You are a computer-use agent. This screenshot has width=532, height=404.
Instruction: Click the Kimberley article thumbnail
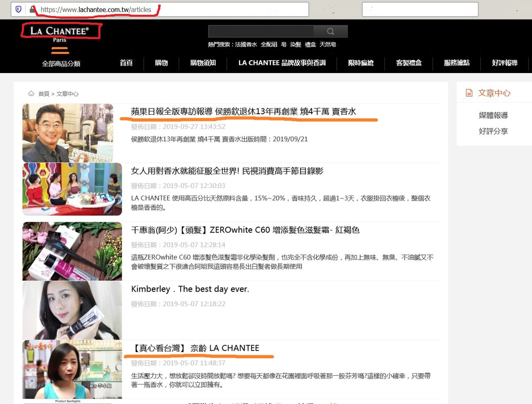[72, 310]
